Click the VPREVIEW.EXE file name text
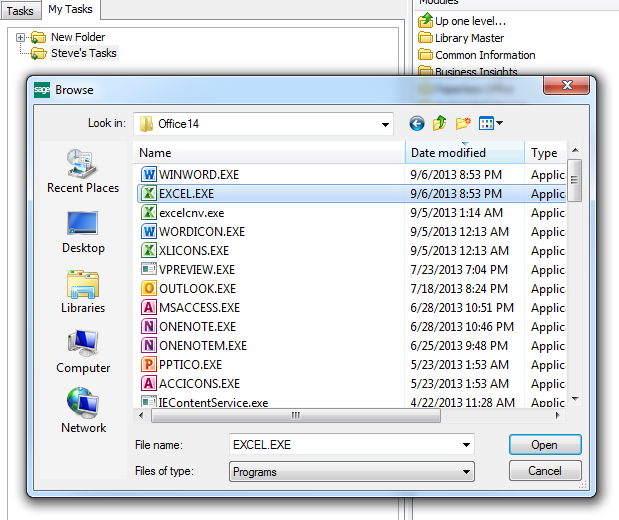Screen dimensions: 619x520 pyautogui.click(x=197, y=270)
